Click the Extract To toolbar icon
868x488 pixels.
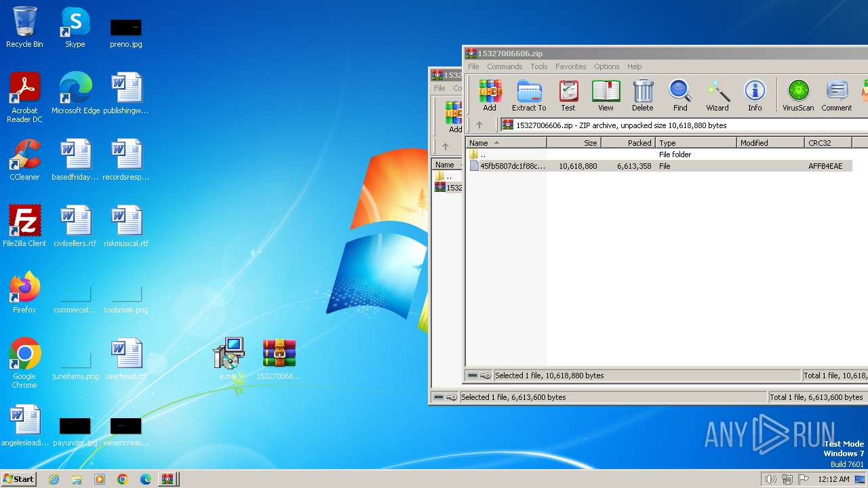click(529, 95)
